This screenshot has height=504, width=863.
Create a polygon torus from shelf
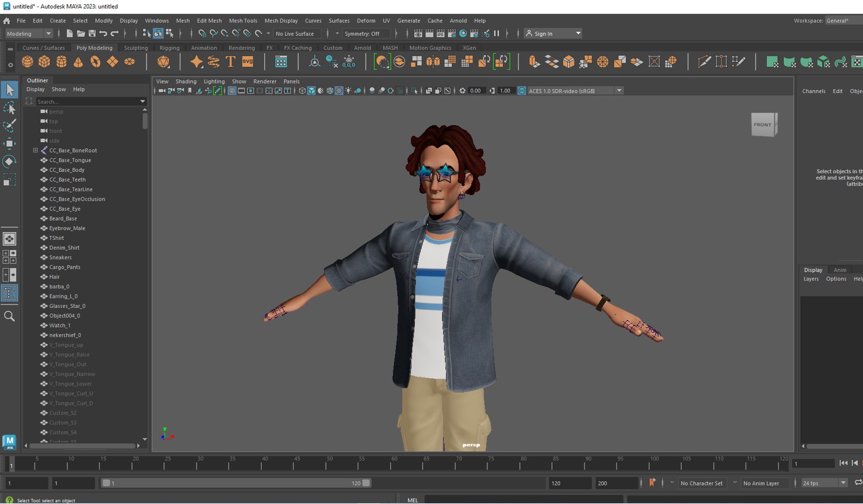pyautogui.click(x=95, y=62)
